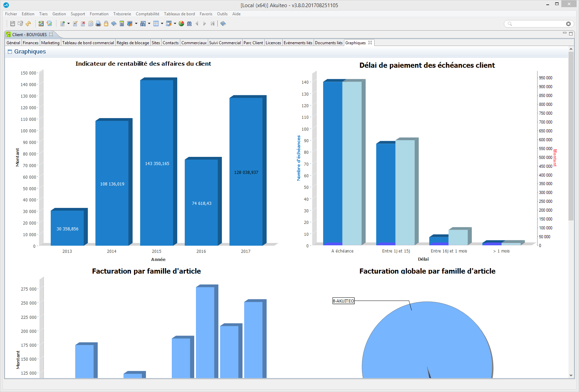This screenshot has height=392, width=579.
Task: Open the Evènements liés tab
Action: point(298,43)
